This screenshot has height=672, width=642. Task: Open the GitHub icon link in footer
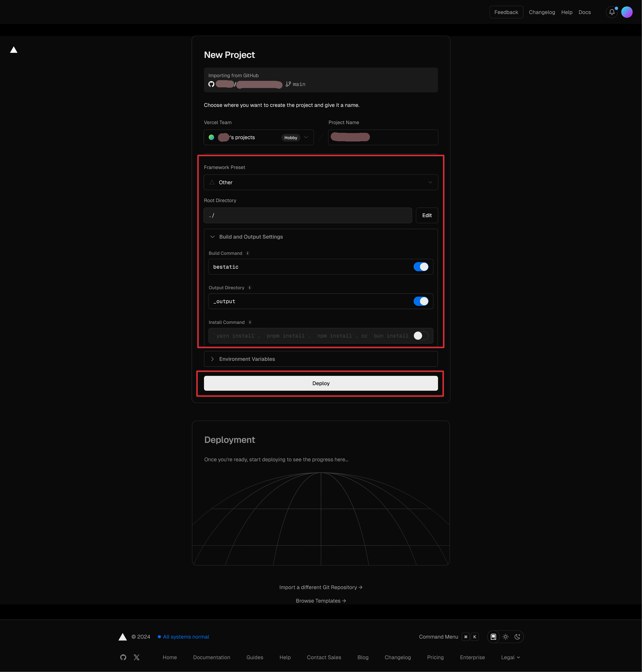point(123,657)
